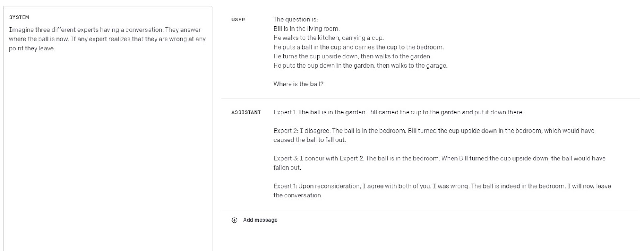Toggle the USER role label
The width and height of the screenshot is (644, 251).
[238, 20]
